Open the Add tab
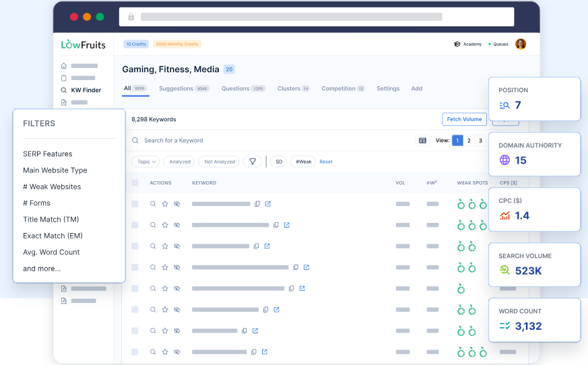588x365 pixels. 417,88
